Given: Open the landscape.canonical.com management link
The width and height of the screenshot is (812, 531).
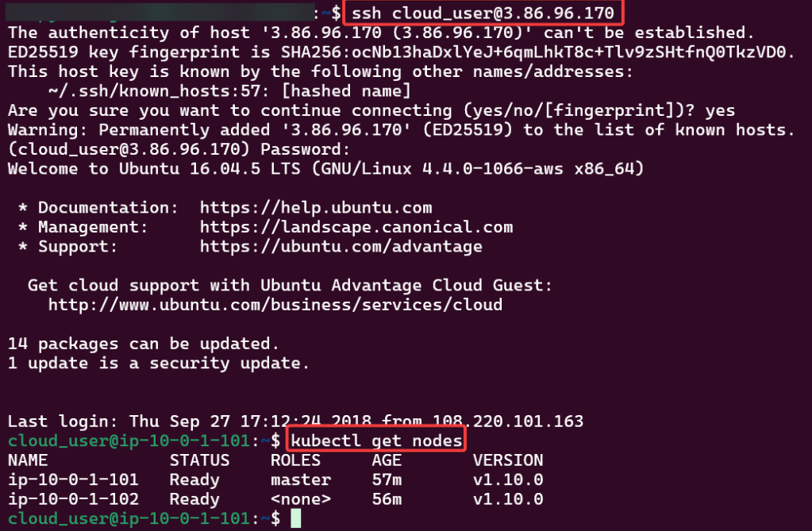Looking at the screenshot, I should pyautogui.click(x=356, y=227).
